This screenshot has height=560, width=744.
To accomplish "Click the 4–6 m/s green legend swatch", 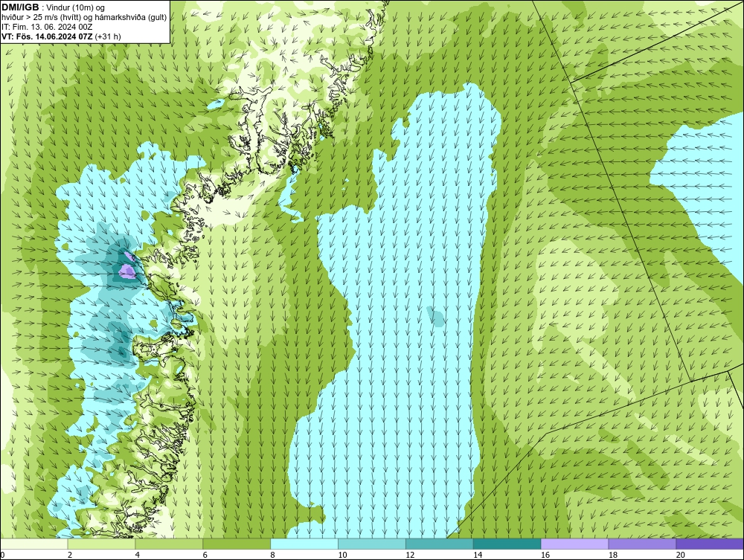I will click(x=169, y=544).
